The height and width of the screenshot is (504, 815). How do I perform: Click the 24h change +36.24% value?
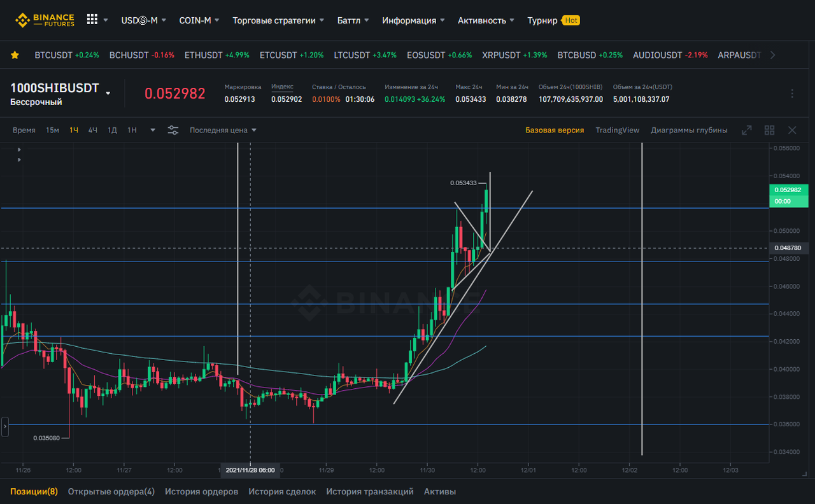(431, 99)
